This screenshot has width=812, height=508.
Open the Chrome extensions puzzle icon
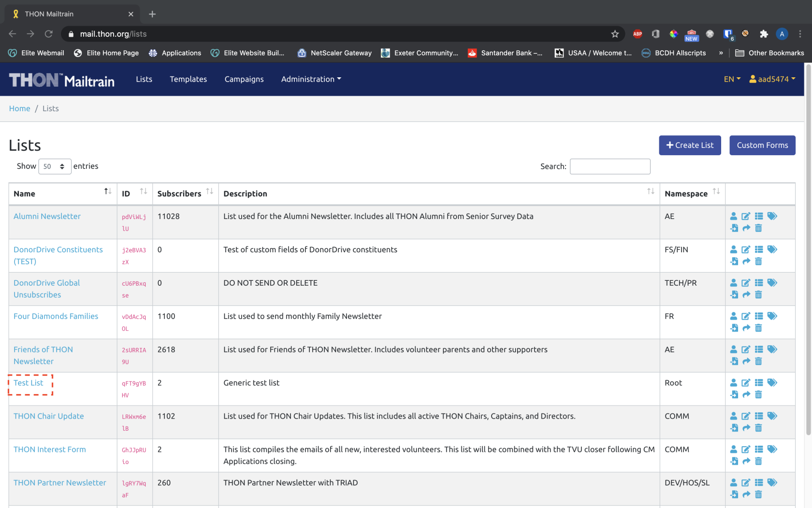[764, 34]
